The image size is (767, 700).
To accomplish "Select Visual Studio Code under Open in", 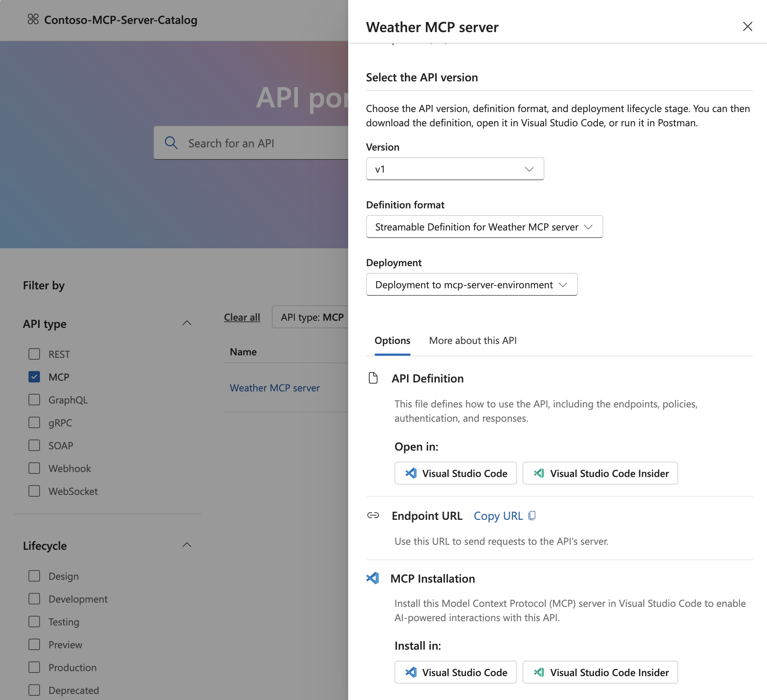I will (456, 473).
